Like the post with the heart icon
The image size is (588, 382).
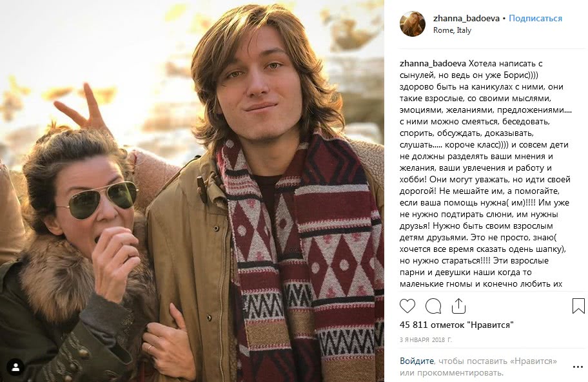click(407, 305)
